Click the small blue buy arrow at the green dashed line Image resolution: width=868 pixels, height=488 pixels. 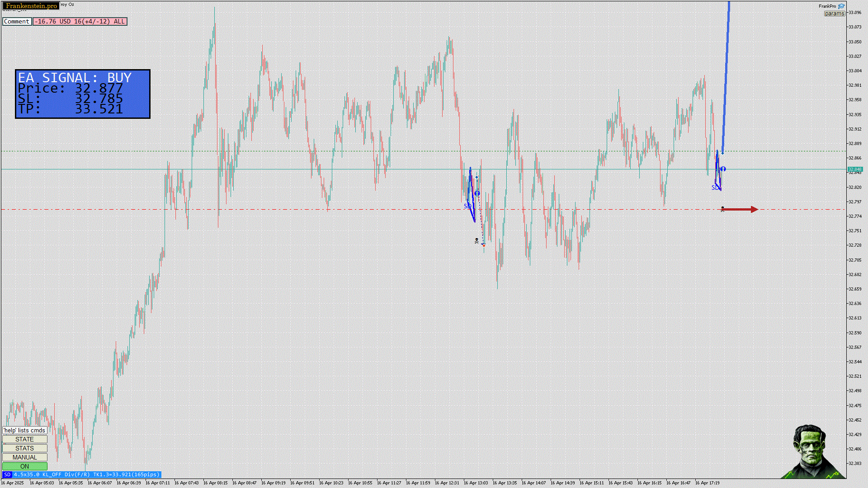tap(722, 153)
